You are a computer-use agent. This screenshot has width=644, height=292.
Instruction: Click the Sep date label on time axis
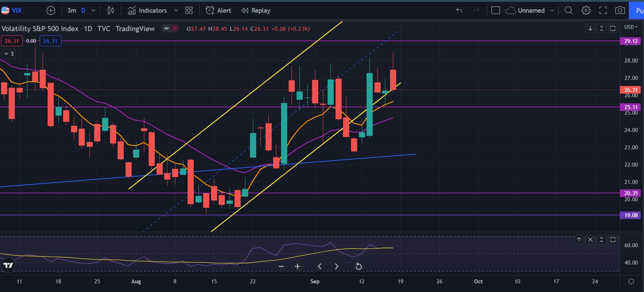click(315, 281)
